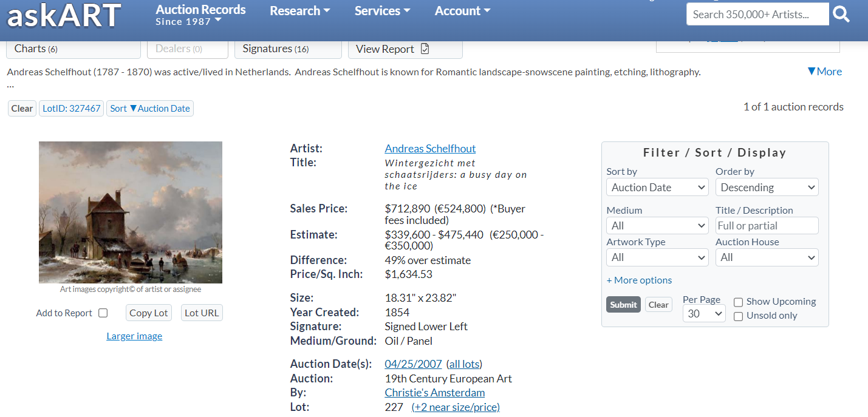Screen dimensions: 868x417
Task: Expand the Order by Descending dropdown
Action: click(767, 188)
